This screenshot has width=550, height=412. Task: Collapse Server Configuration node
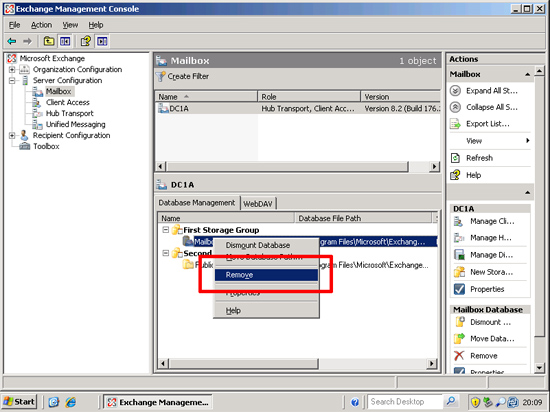pos(12,80)
